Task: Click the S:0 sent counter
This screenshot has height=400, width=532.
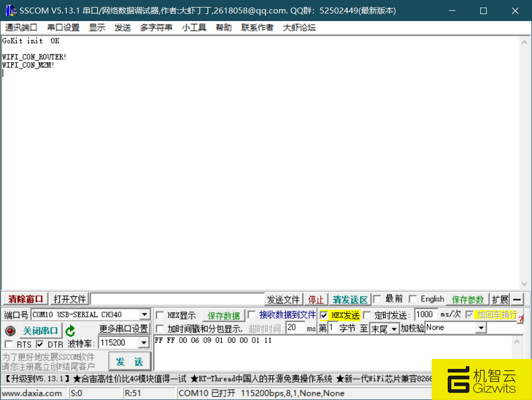Action: click(76, 393)
